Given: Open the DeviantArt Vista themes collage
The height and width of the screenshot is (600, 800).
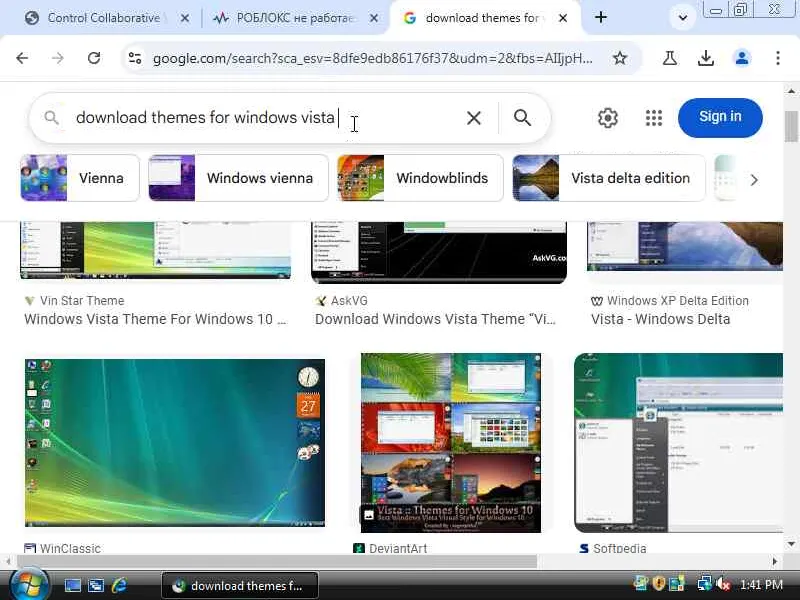Looking at the screenshot, I should point(451,443).
